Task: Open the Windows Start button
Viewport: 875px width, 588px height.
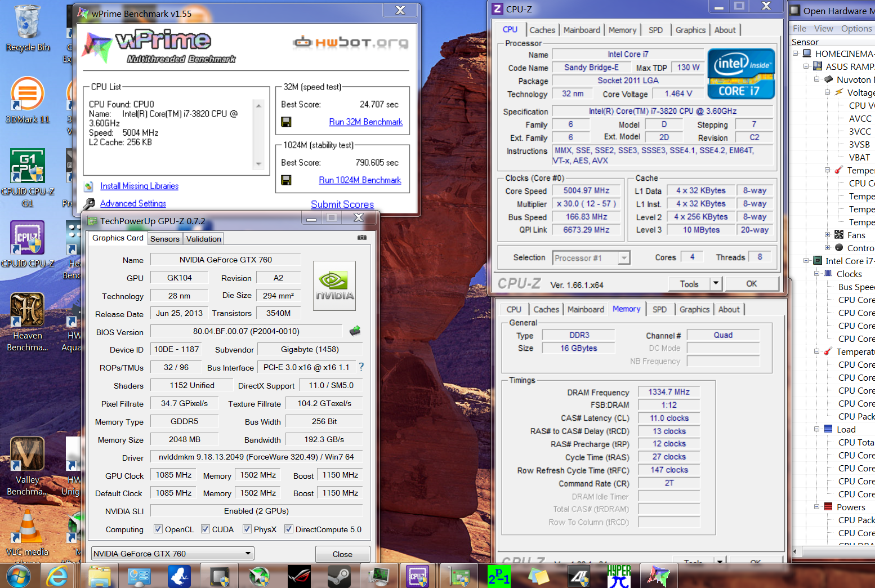Action: [x=19, y=576]
